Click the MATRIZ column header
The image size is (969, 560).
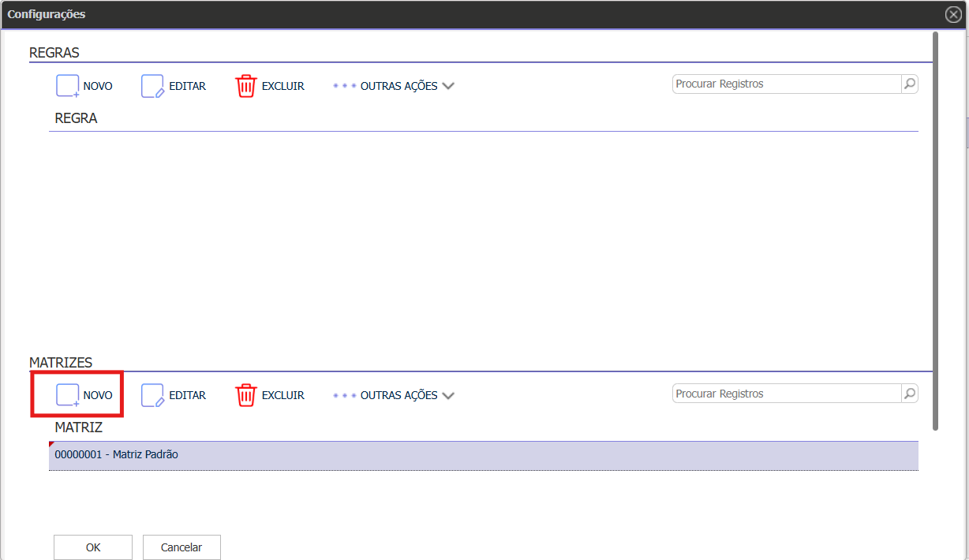pyautogui.click(x=78, y=427)
